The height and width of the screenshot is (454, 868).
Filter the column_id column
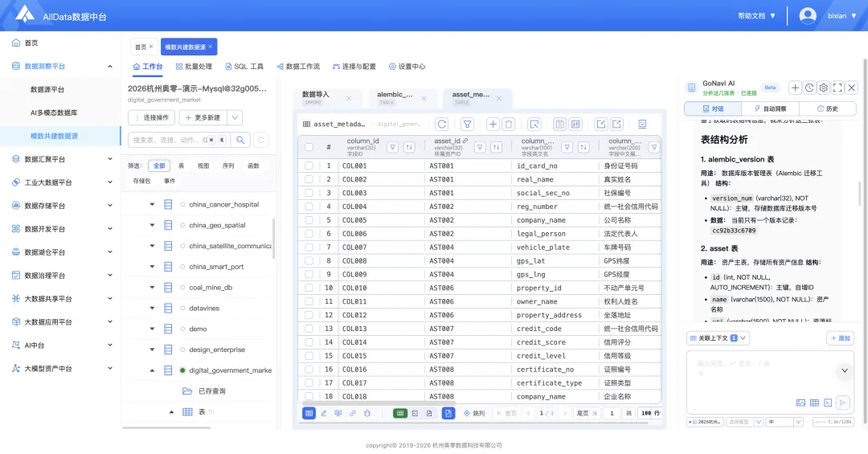(392, 147)
